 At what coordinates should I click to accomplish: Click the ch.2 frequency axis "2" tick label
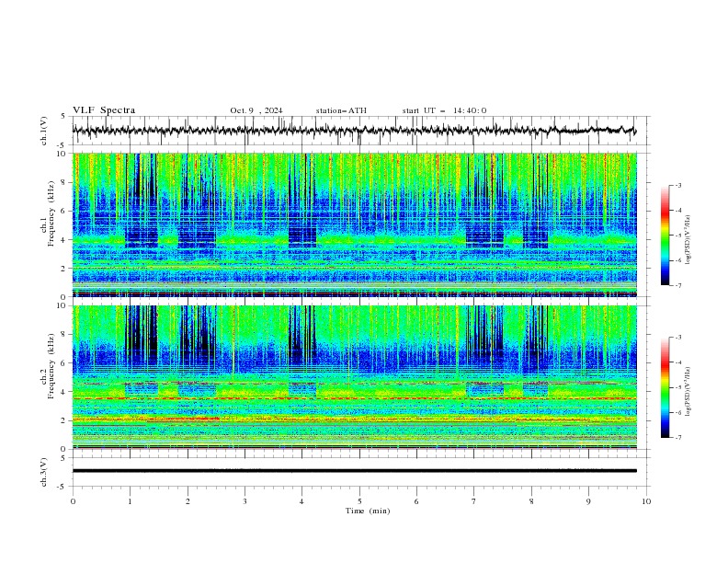click(63, 420)
